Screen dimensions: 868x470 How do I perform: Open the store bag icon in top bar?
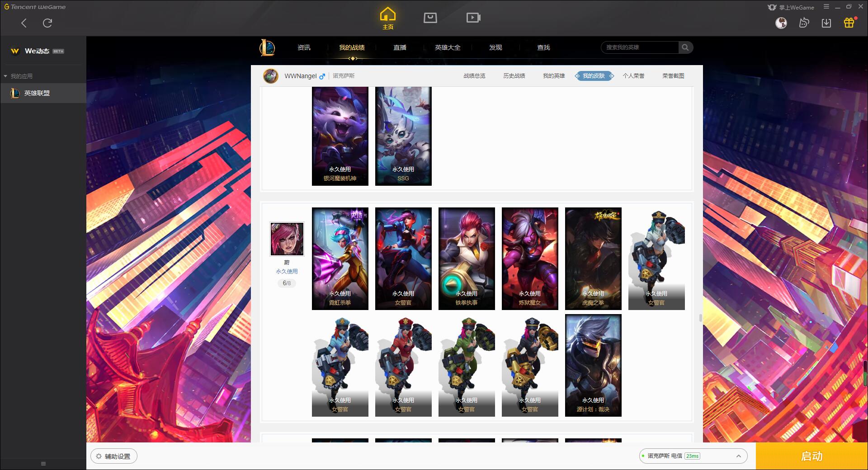430,18
